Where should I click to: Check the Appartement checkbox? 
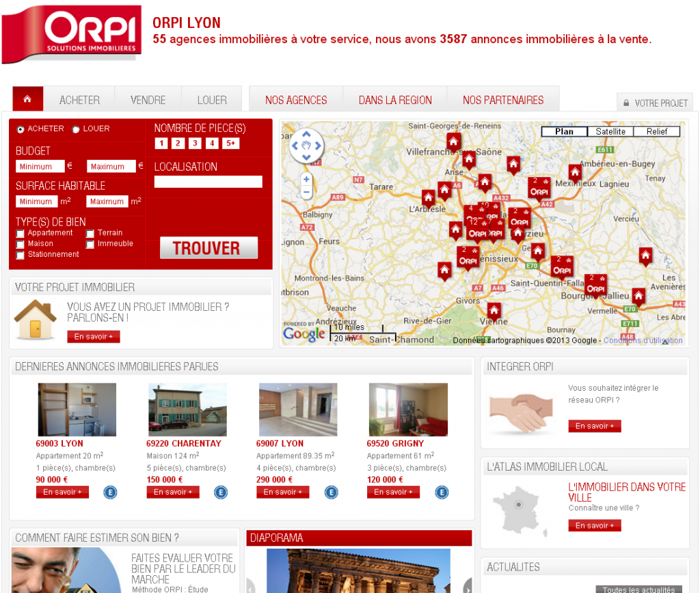pyautogui.click(x=20, y=234)
